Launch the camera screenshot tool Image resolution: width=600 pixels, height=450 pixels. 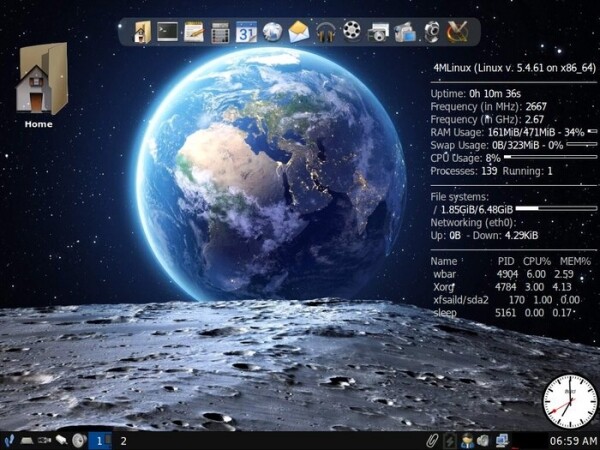[x=378, y=32]
